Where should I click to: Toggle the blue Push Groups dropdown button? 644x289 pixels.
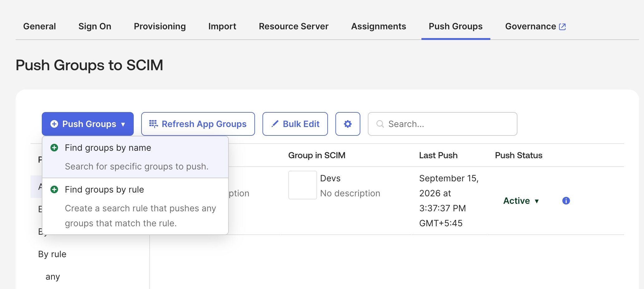[88, 124]
